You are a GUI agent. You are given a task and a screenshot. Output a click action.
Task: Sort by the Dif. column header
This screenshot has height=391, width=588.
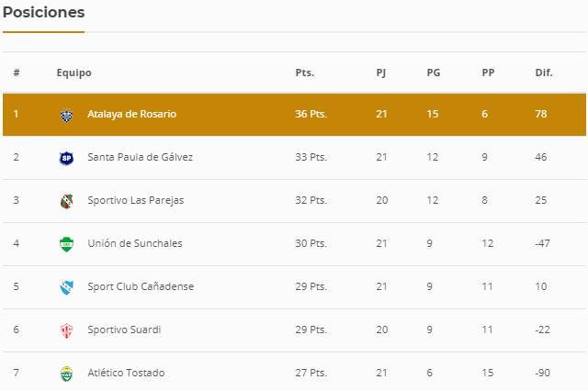[544, 73]
